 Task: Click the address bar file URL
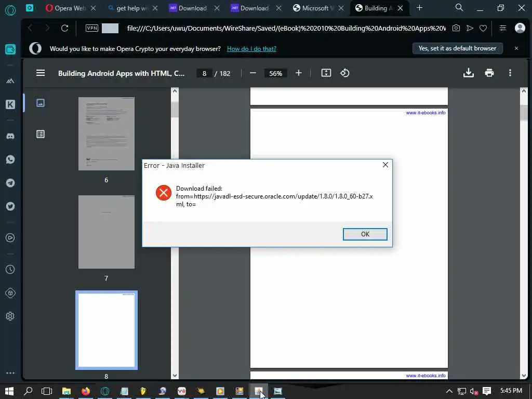click(x=286, y=28)
